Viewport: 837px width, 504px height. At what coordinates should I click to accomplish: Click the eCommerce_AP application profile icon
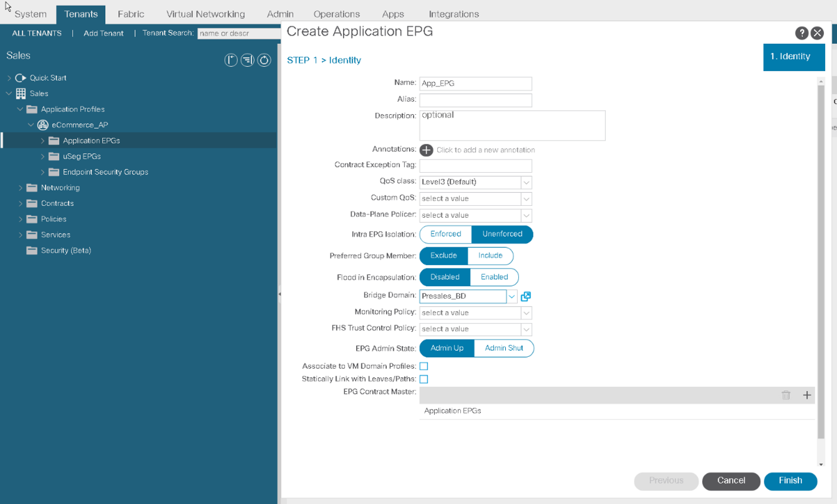(43, 125)
